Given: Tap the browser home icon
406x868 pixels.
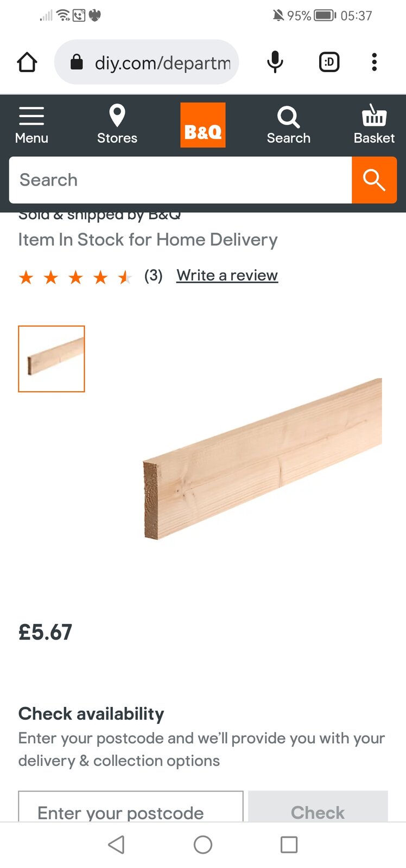Looking at the screenshot, I should (27, 62).
